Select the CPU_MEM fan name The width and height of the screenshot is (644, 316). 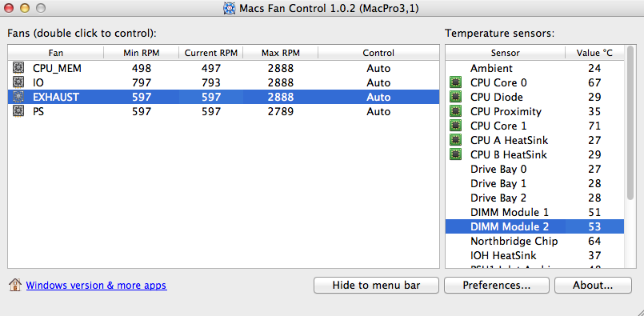point(57,68)
